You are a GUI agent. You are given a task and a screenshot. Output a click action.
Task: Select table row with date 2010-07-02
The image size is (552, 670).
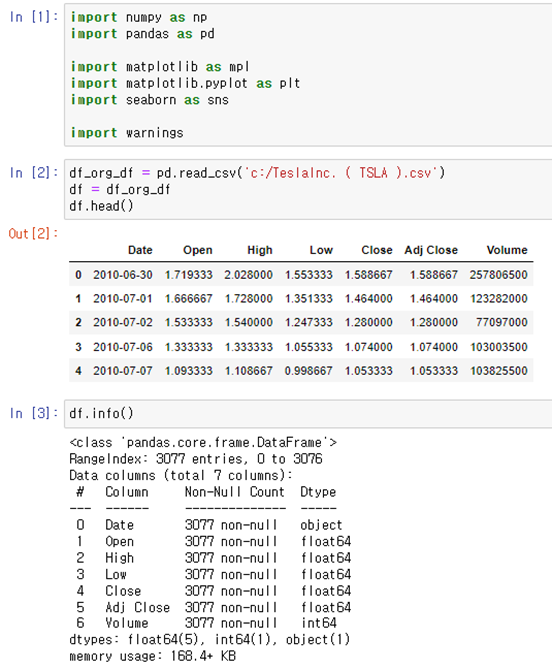pos(301,322)
